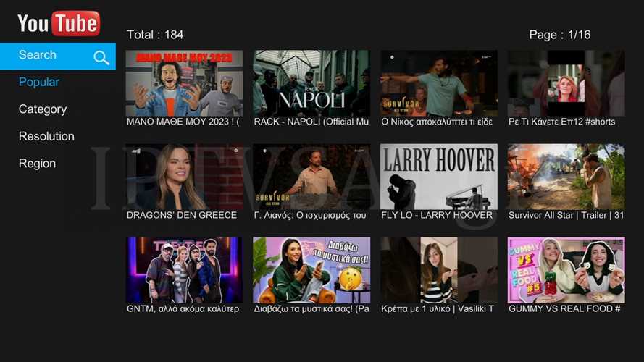Play FLY LO - LARRY HOOVER thumbnail

438,177
